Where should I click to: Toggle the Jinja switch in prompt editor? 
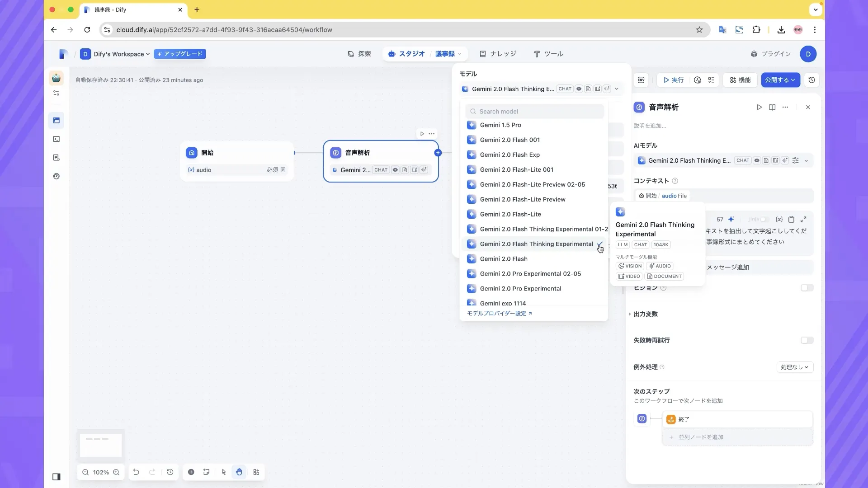(764, 220)
